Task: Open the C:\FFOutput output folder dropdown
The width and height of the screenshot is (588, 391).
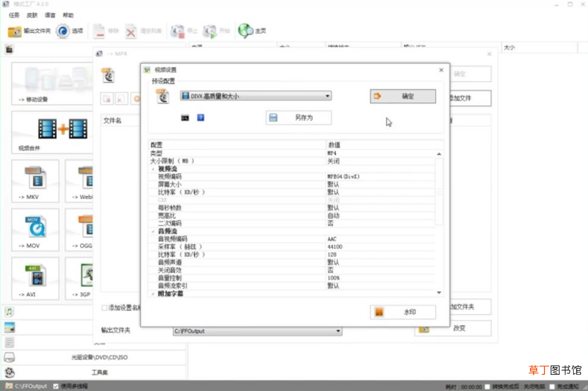Action: 257,331
